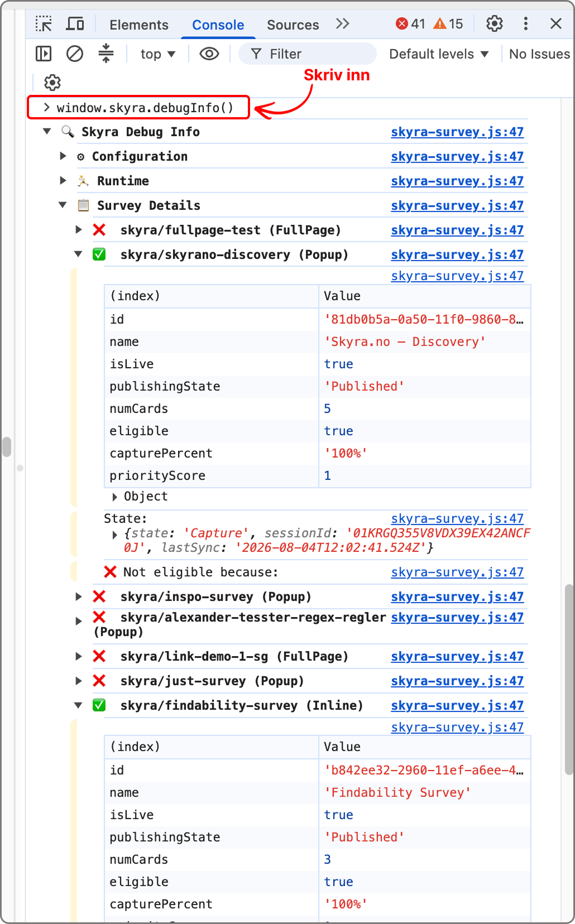Toggle the live expression eye icon
Image resolution: width=575 pixels, height=924 pixels.
coord(209,54)
